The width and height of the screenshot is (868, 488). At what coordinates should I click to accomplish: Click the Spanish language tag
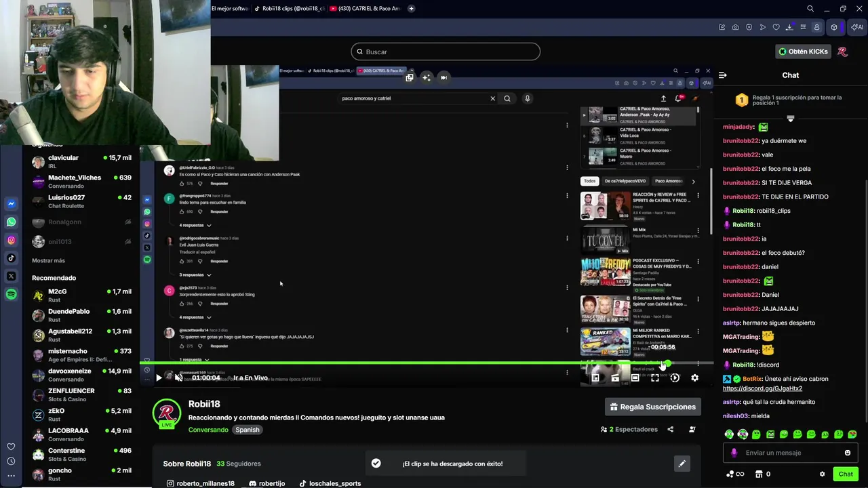[x=248, y=430]
